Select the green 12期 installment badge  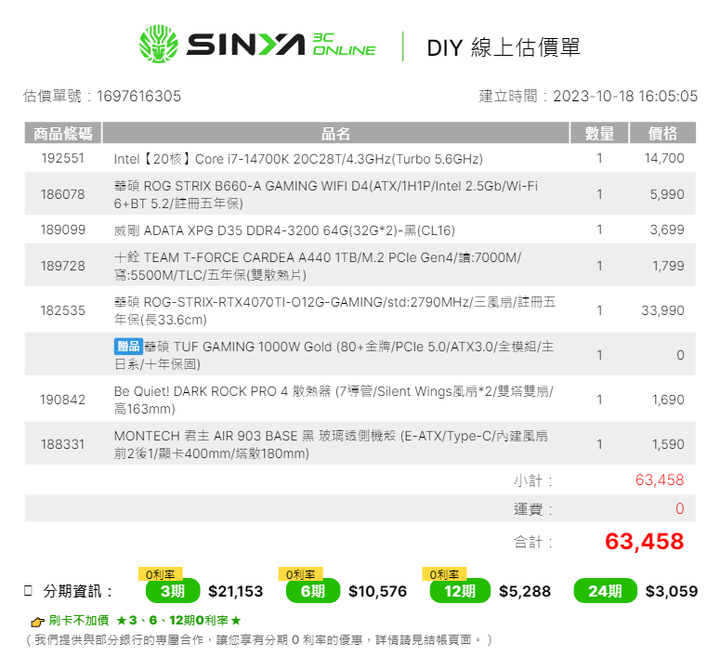(x=460, y=591)
